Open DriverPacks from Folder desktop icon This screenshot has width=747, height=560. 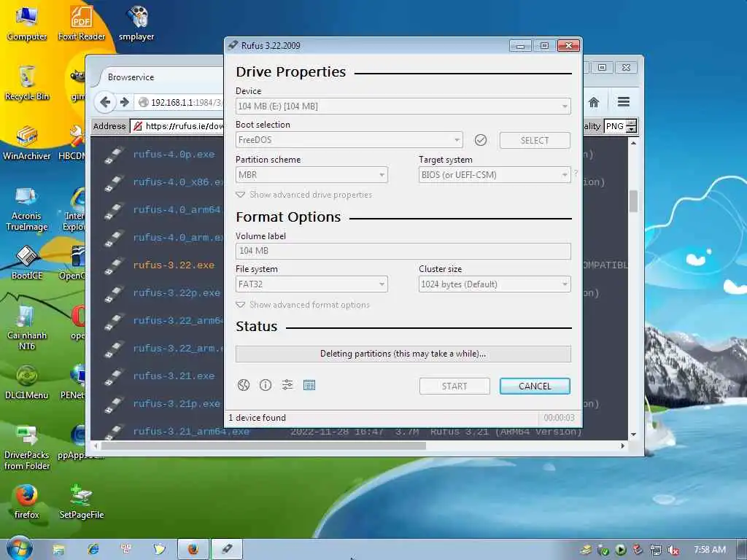point(27,448)
